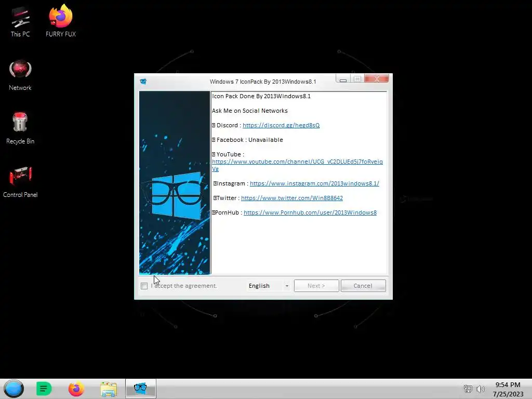Open the YouTube channel link
532x399 pixels.
(x=297, y=165)
